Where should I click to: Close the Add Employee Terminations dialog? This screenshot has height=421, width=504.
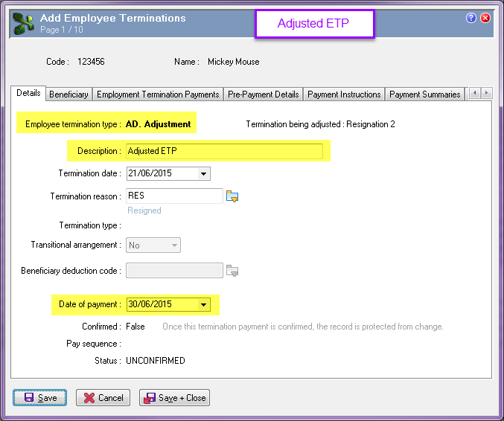(x=485, y=18)
